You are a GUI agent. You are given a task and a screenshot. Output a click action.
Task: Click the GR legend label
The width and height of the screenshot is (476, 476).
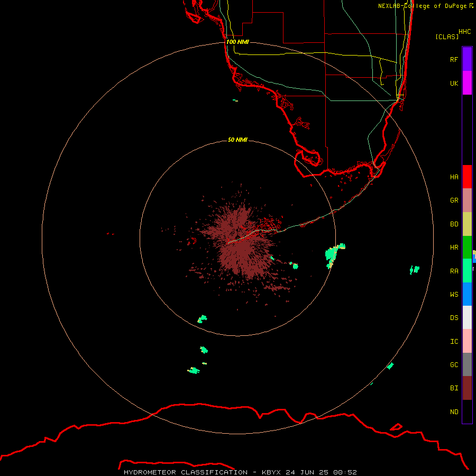pos(454,200)
